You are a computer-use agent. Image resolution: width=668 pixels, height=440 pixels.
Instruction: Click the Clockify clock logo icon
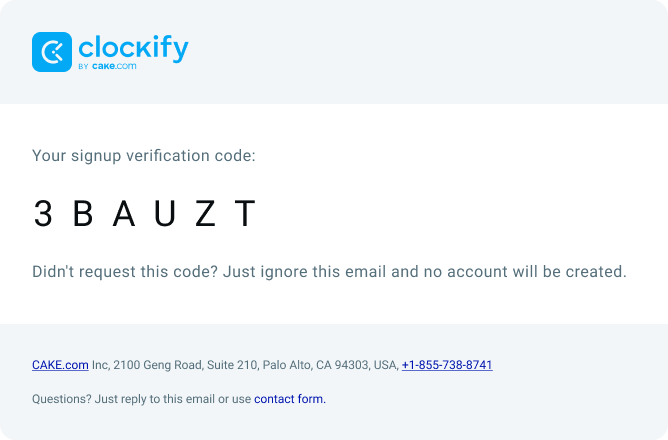pyautogui.click(x=52, y=52)
